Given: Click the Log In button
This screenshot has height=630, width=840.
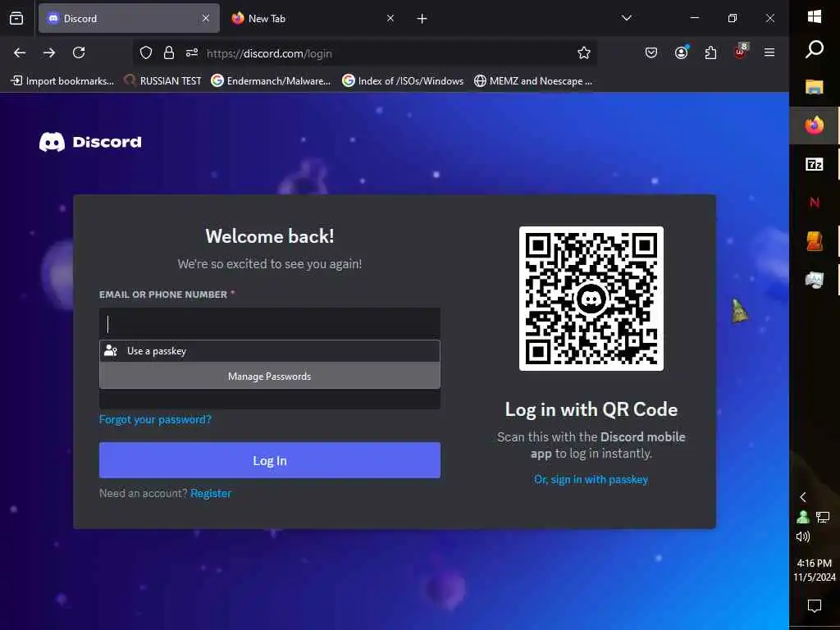Looking at the screenshot, I should (269, 460).
